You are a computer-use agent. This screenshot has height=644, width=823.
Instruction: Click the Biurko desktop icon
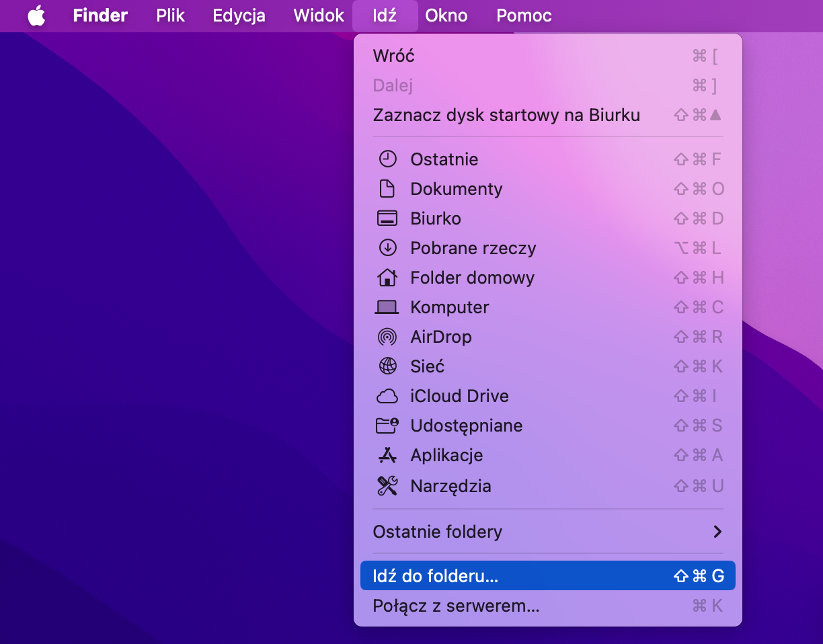pos(387,218)
